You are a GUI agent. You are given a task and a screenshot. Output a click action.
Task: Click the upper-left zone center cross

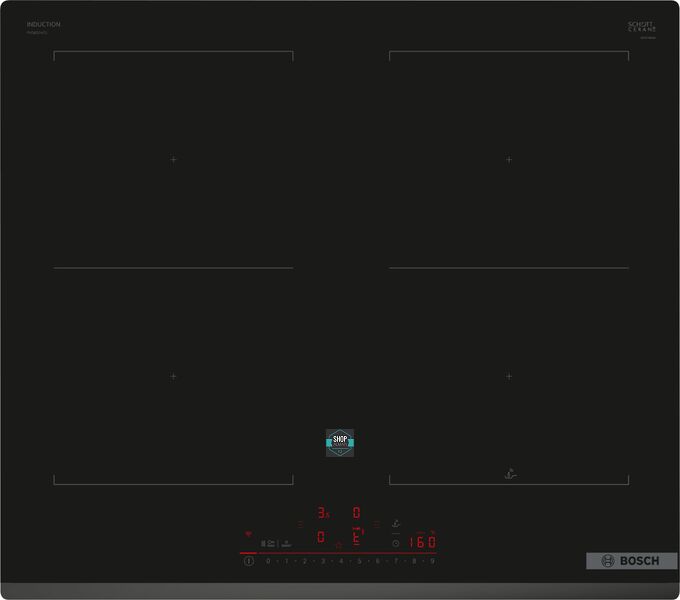[173, 159]
